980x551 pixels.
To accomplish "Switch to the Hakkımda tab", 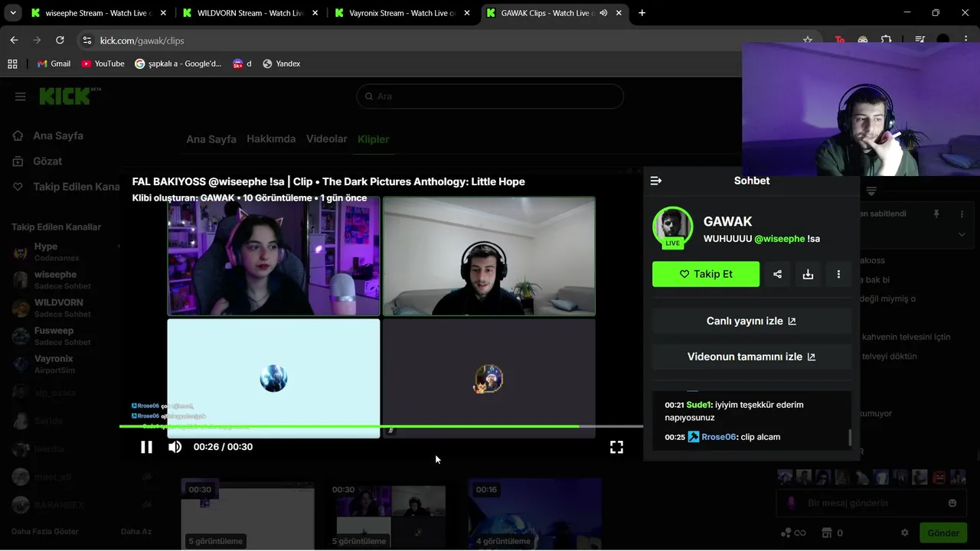I will point(271,139).
